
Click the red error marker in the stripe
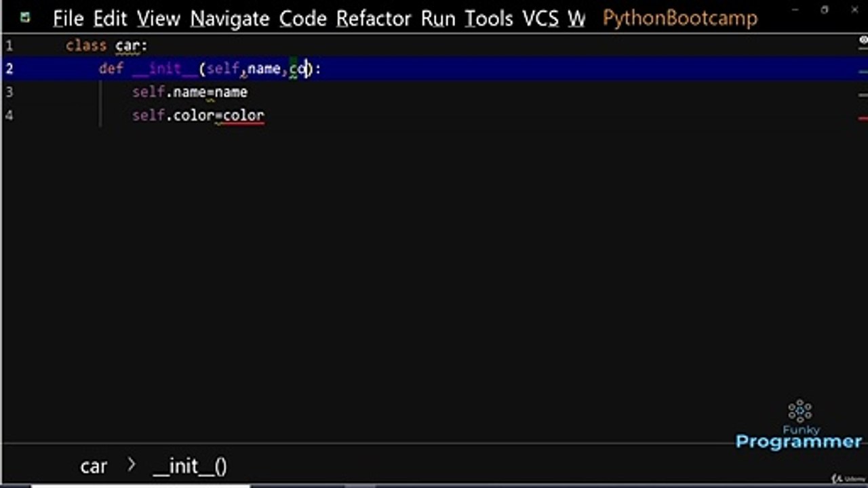click(863, 119)
